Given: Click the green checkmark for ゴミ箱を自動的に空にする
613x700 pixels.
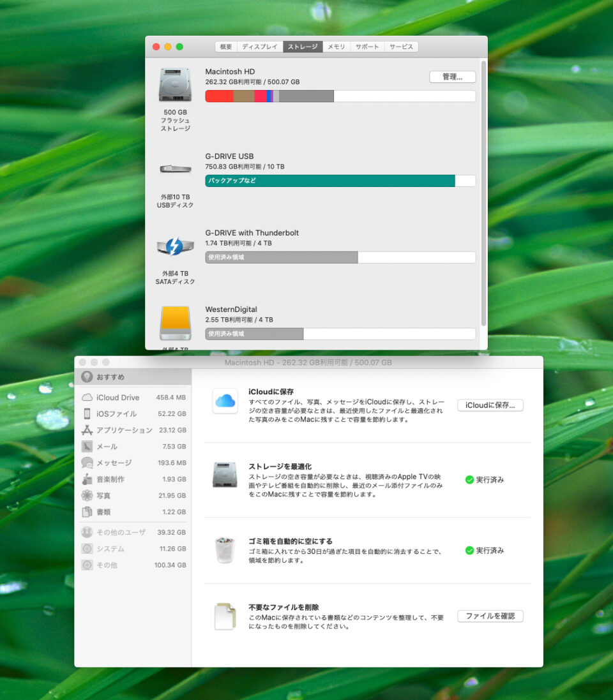Looking at the screenshot, I should point(469,551).
